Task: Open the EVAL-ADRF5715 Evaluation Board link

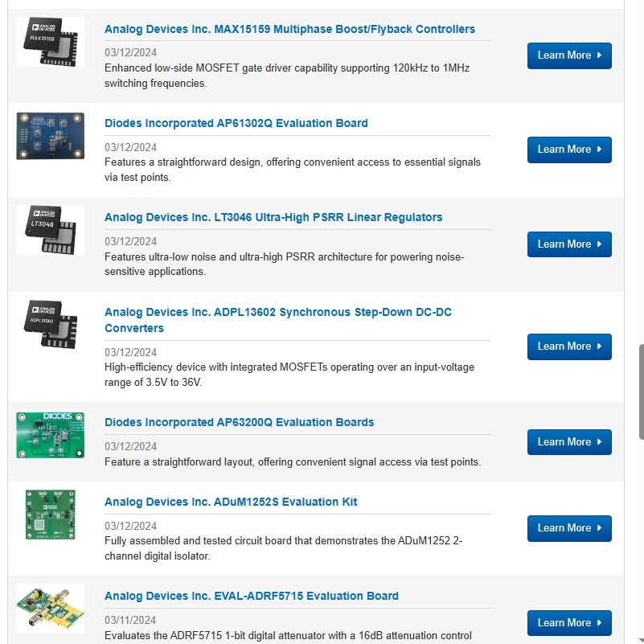Action: click(x=252, y=596)
